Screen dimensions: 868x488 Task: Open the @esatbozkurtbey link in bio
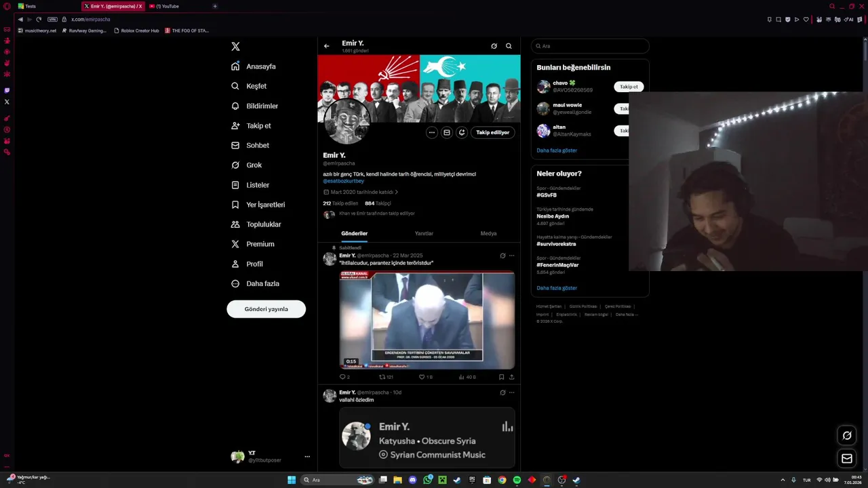[x=343, y=181]
